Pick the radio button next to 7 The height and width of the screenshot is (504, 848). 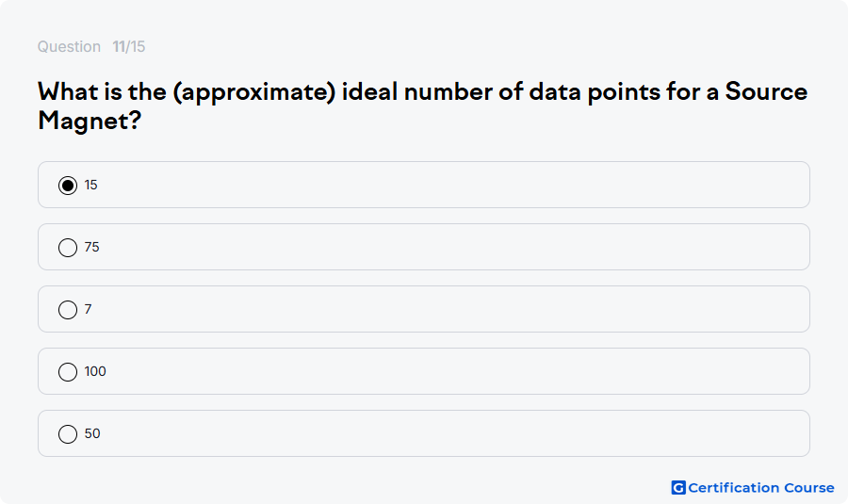[68, 310]
